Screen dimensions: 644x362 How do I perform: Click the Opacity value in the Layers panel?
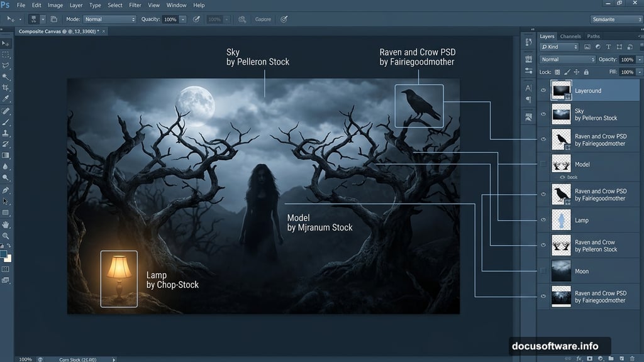627,59
